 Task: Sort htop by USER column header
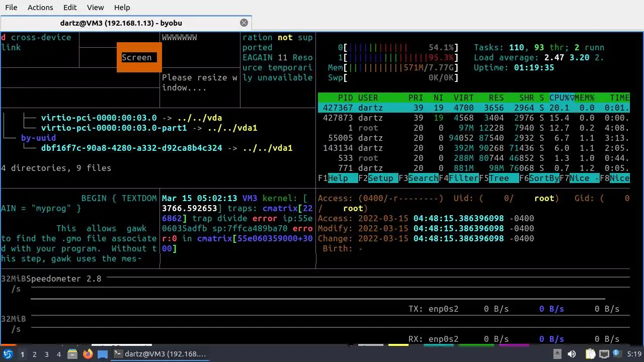pyautogui.click(x=368, y=98)
